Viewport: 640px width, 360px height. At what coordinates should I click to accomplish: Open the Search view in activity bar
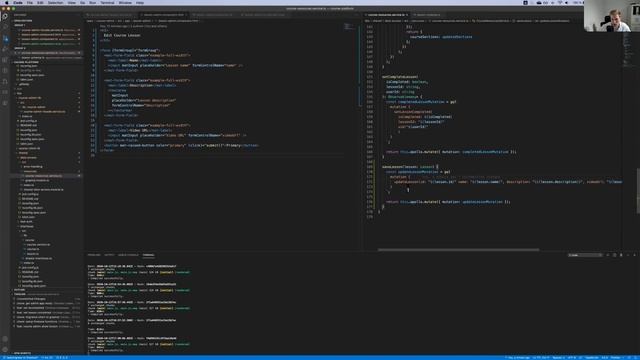click(5, 27)
